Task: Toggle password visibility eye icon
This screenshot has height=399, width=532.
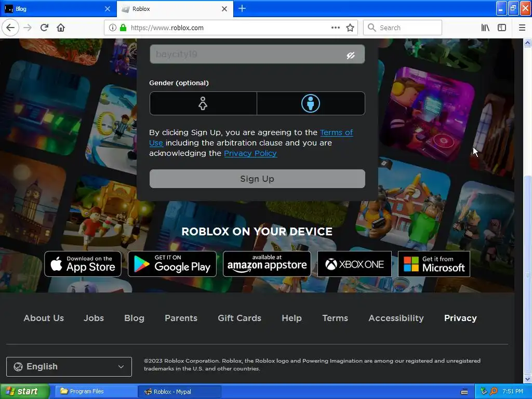Action: tap(351, 55)
